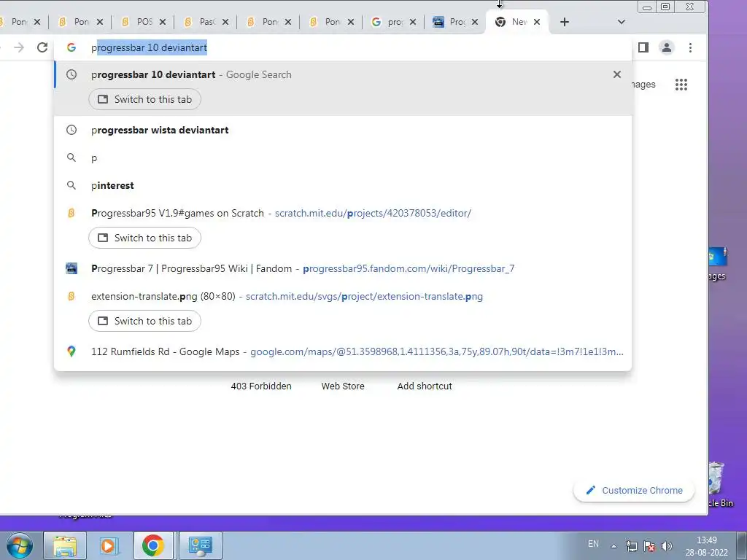Open the Windows Start orb
Viewport: 747px width, 560px height.
[x=20, y=545]
